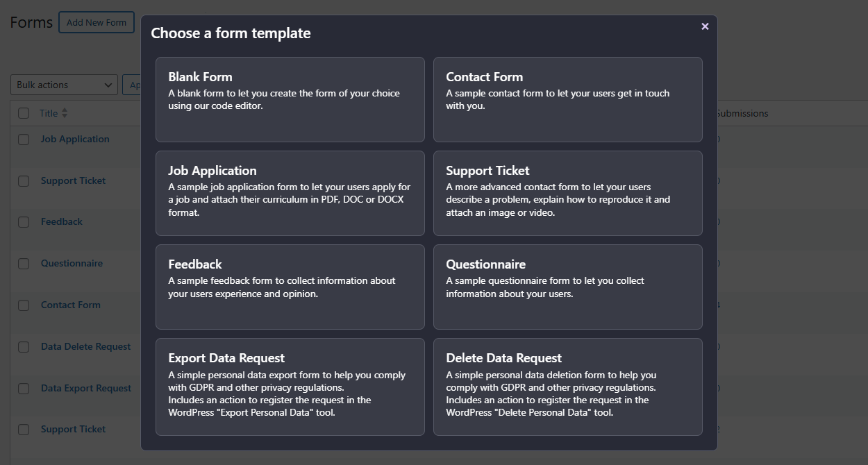Select the Contact Form template

[x=567, y=99]
